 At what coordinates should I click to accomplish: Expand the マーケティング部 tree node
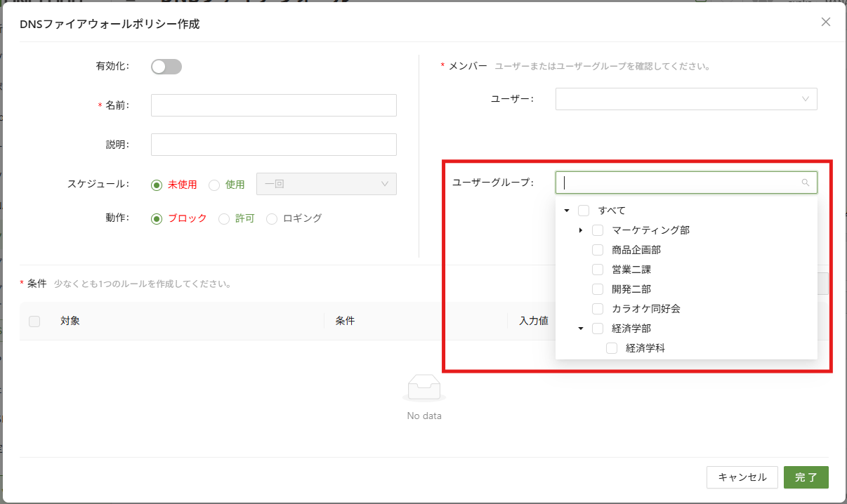581,230
